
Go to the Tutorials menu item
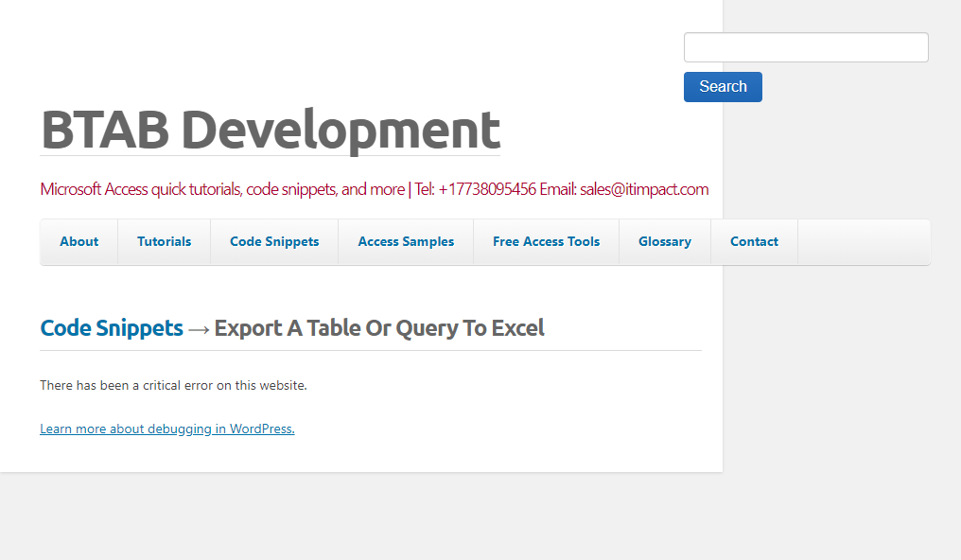[x=165, y=241]
